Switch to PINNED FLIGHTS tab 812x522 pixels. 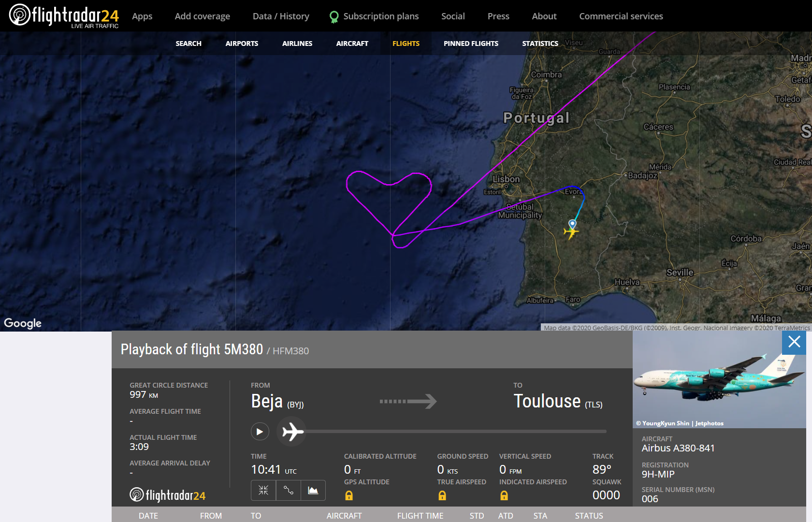tap(471, 43)
